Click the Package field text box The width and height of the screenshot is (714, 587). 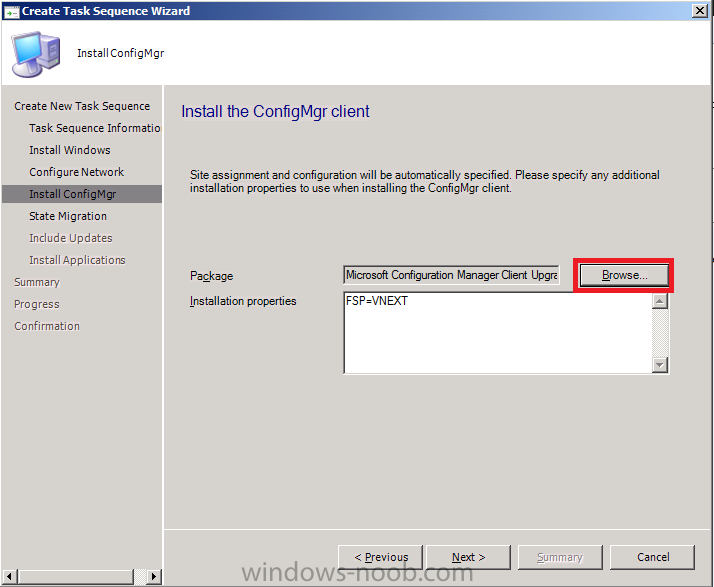pos(451,275)
